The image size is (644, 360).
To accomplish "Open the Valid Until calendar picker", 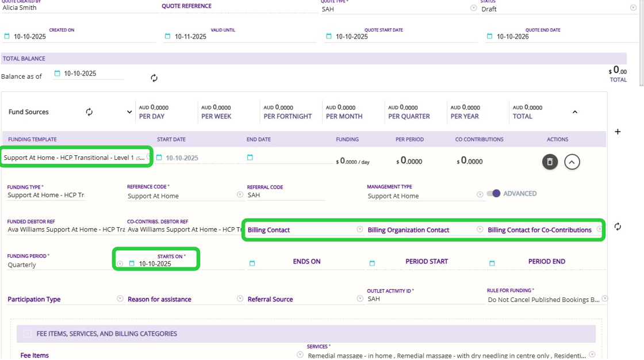I will [x=167, y=36].
